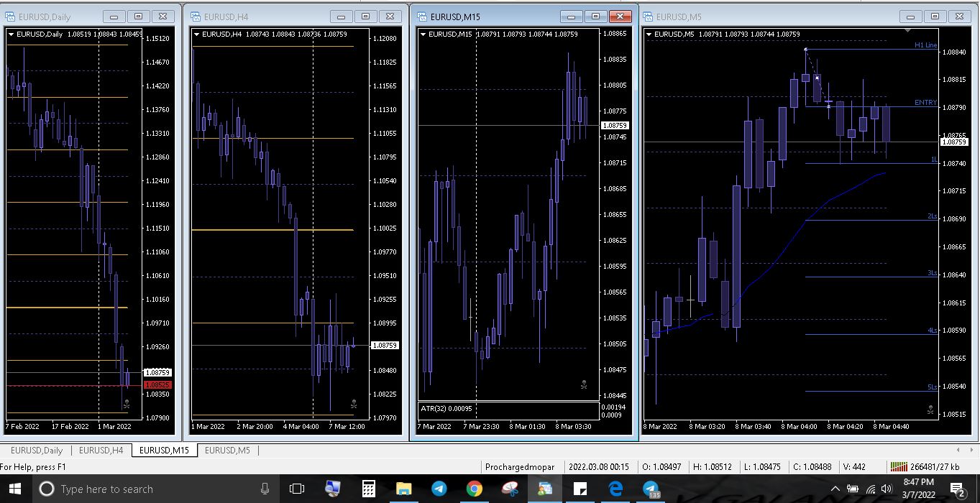Expand the EURUSD,H4 chart dropdown triangle

tap(197, 34)
